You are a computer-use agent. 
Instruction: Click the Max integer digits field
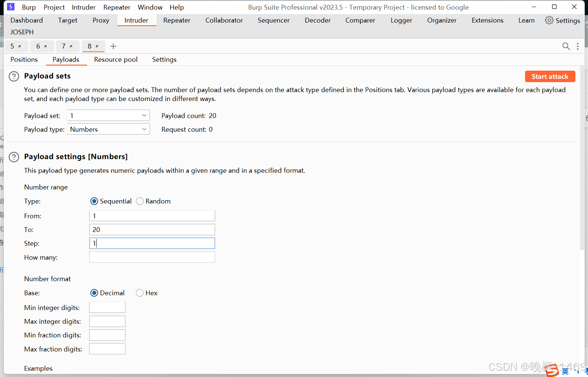107,321
